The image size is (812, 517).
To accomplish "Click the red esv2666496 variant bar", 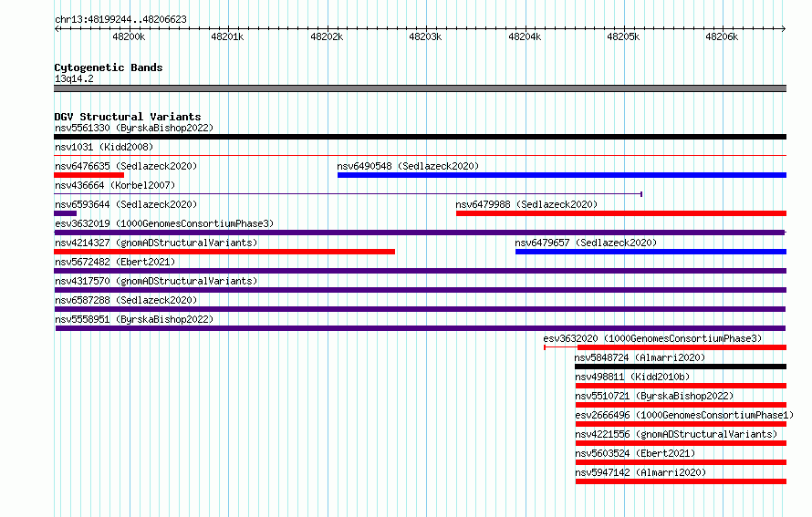I will point(681,424).
